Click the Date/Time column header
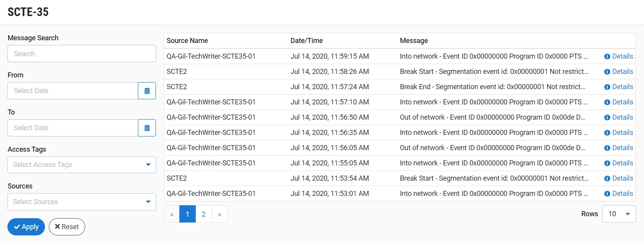The image size is (644, 244). tap(307, 41)
